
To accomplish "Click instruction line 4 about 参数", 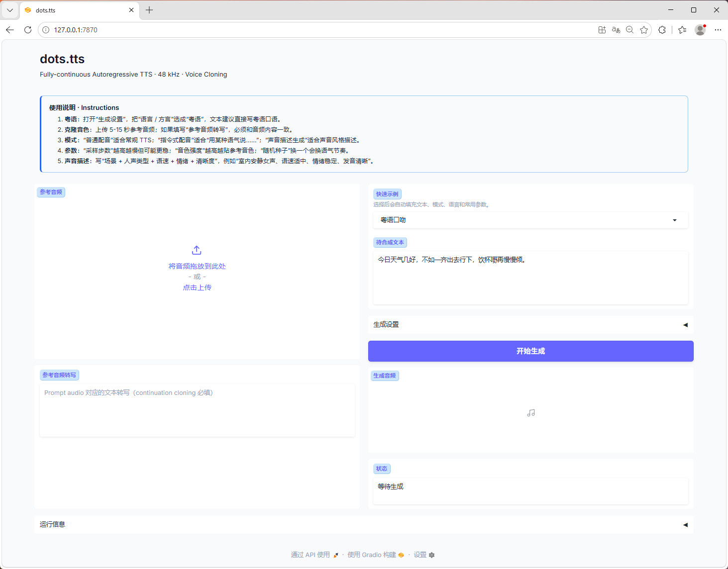I will 205,151.
